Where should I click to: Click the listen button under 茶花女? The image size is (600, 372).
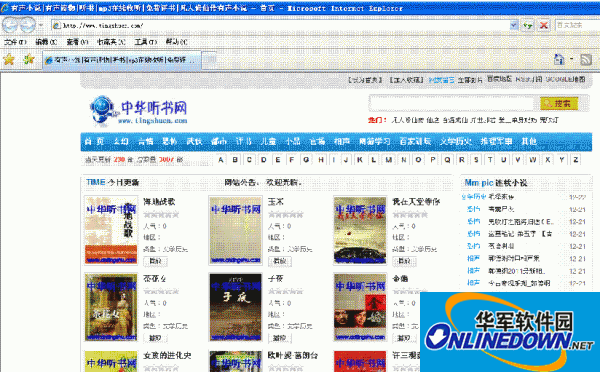click(155, 338)
